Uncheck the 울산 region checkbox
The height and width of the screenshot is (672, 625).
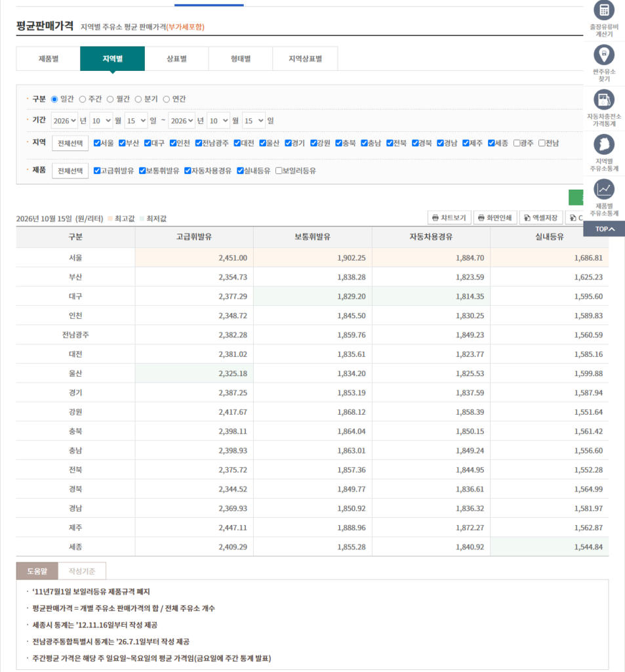tap(262, 143)
